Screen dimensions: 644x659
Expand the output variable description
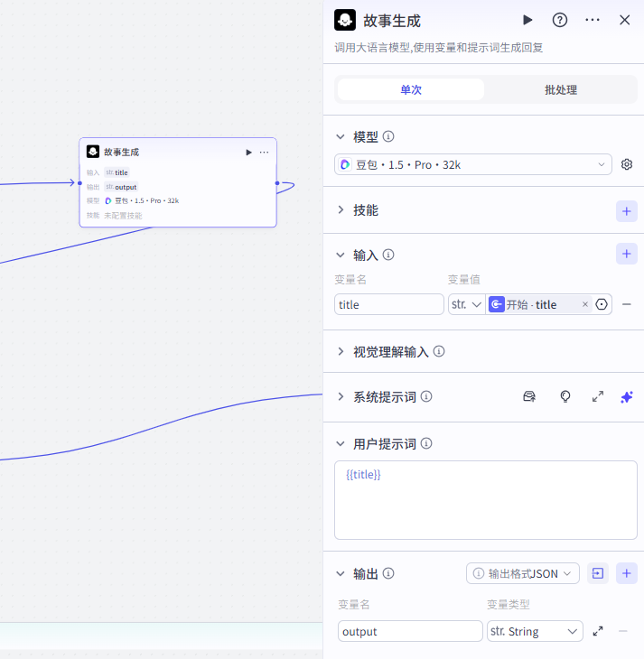click(598, 631)
